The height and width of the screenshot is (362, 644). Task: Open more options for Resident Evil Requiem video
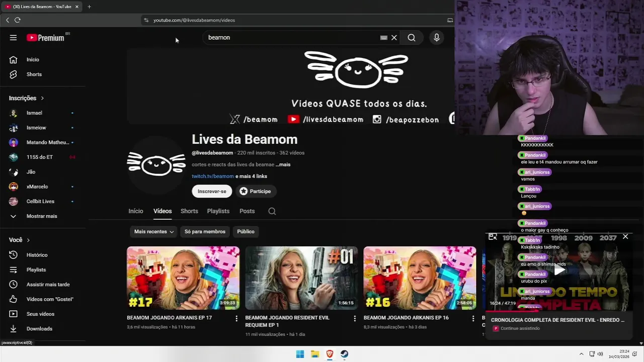(355, 318)
